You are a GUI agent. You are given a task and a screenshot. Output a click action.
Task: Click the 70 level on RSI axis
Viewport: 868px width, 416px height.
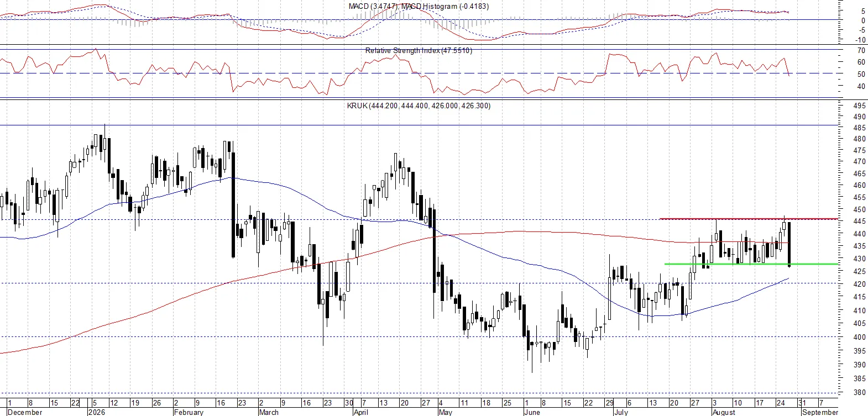click(861, 50)
